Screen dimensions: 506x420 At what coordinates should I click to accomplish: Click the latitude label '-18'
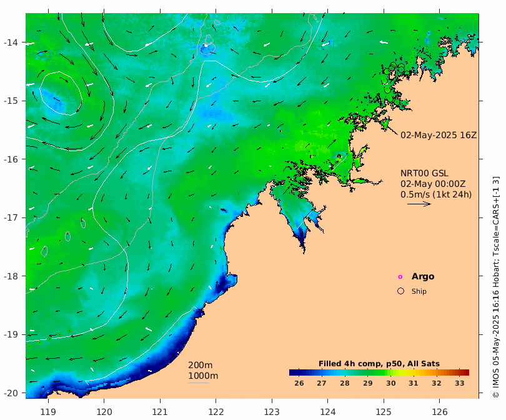11,276
